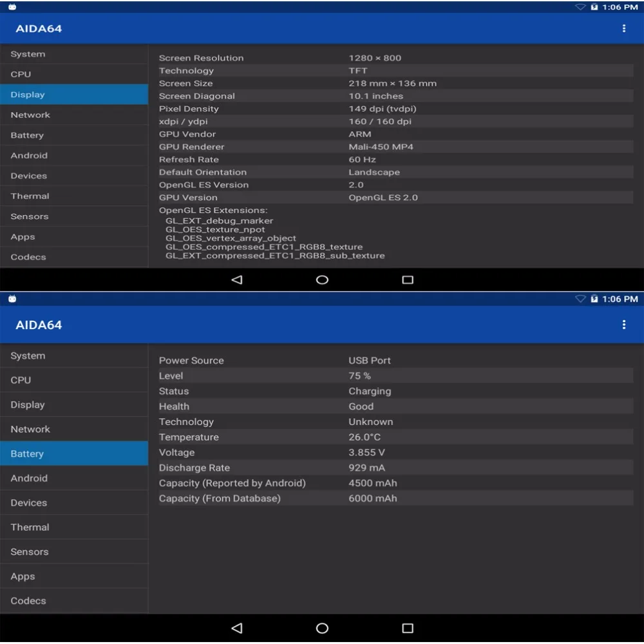Viewport: 644px width, 644px height.
Task: Tap AIDA64 title in top screen
Action: pos(39,29)
